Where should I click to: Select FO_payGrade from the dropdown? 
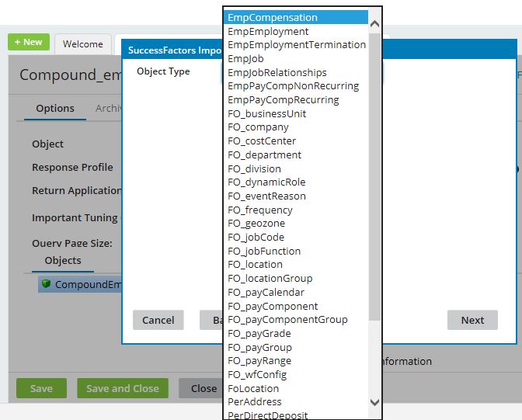click(x=296, y=334)
